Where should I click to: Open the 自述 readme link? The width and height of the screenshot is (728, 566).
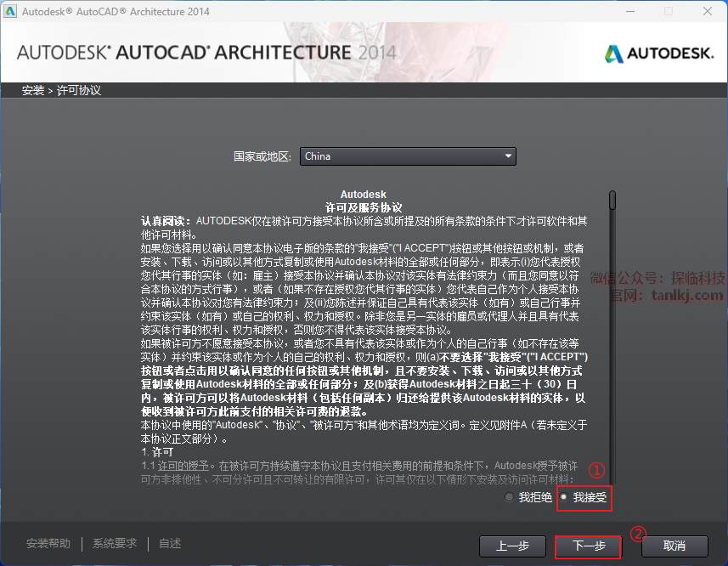[x=170, y=544]
